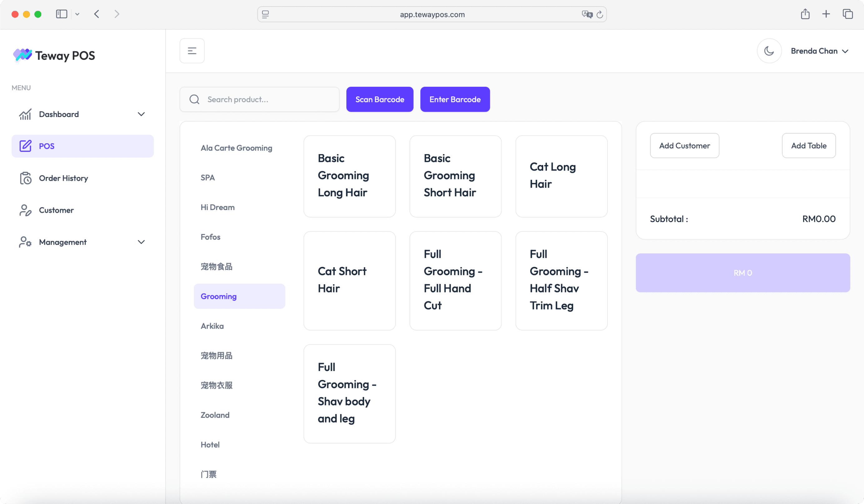
Task: Click the Add Customer button
Action: click(684, 146)
